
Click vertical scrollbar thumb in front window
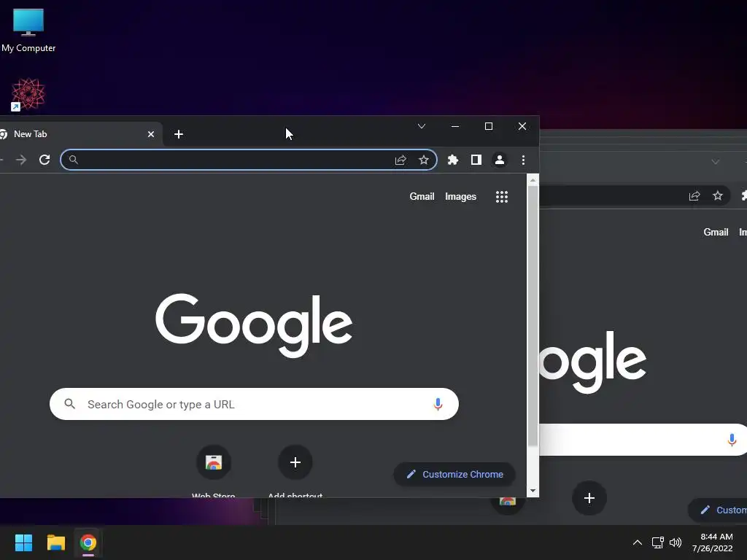(x=533, y=316)
